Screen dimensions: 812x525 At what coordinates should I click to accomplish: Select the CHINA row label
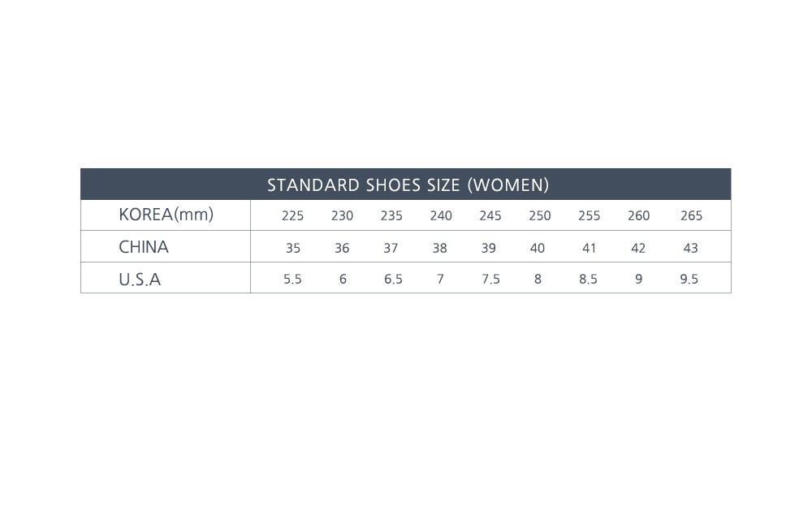pyautogui.click(x=144, y=247)
